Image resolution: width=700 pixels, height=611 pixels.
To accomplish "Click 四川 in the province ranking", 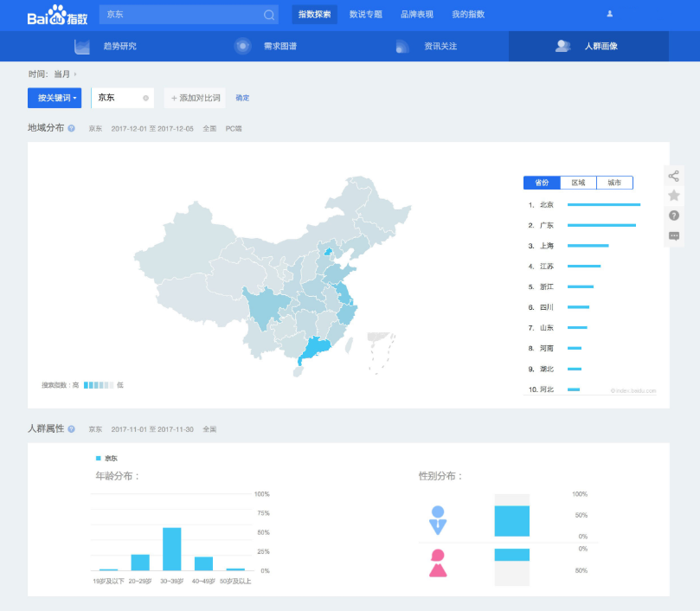I will pos(547,307).
